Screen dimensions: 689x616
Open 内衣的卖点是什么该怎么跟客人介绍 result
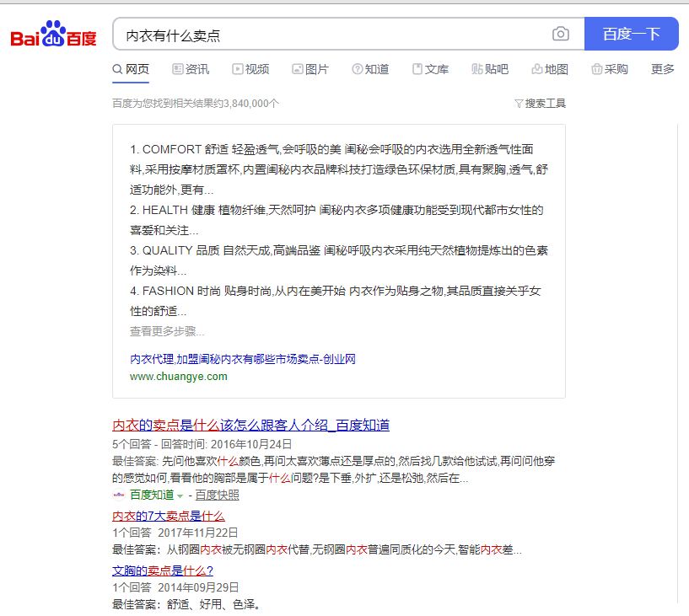click(251, 425)
